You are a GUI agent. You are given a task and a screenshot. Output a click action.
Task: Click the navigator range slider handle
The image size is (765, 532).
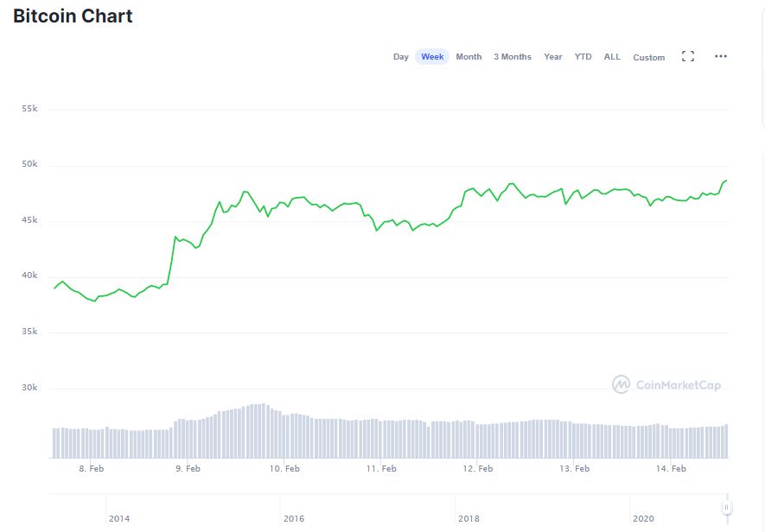(x=727, y=507)
